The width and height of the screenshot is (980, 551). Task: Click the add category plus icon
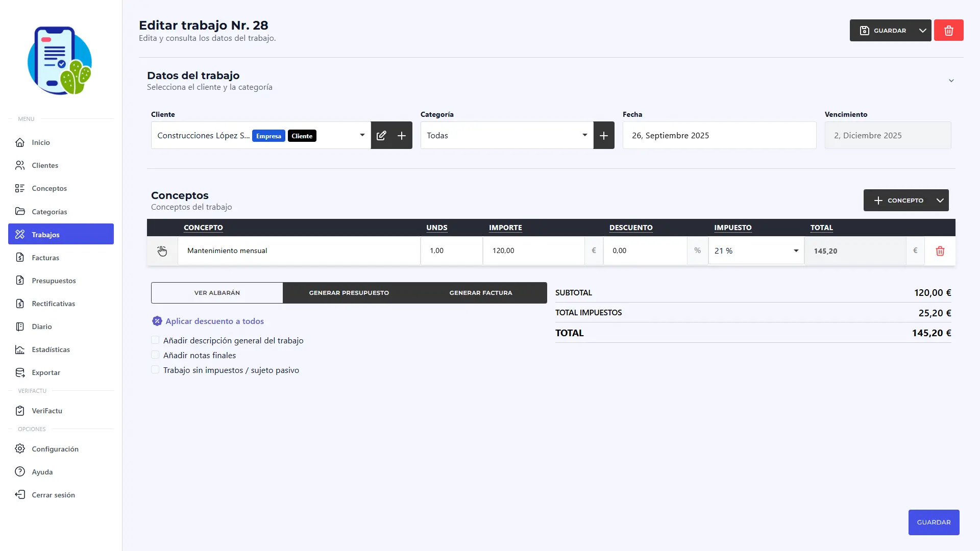[604, 136]
